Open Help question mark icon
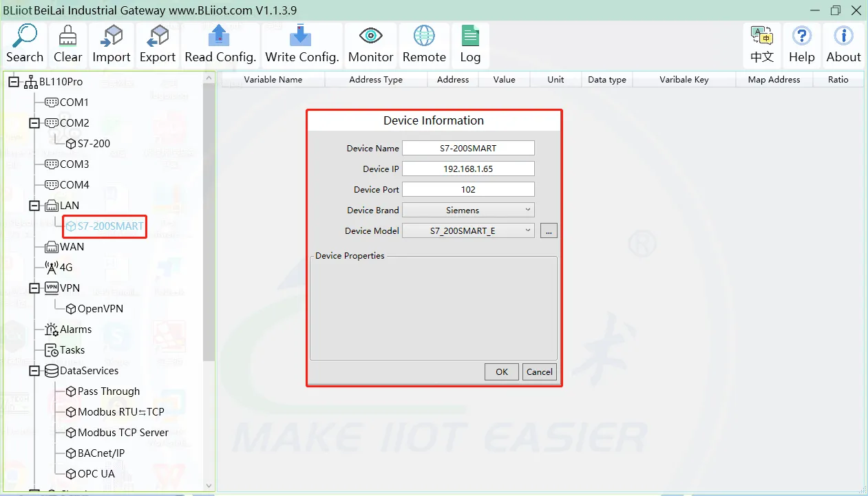This screenshot has height=496, width=868. coord(802,36)
